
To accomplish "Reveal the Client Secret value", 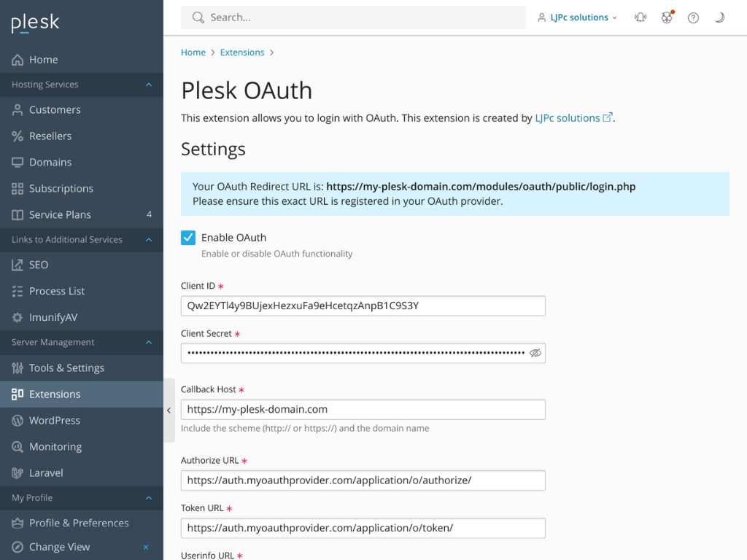I will [x=535, y=353].
